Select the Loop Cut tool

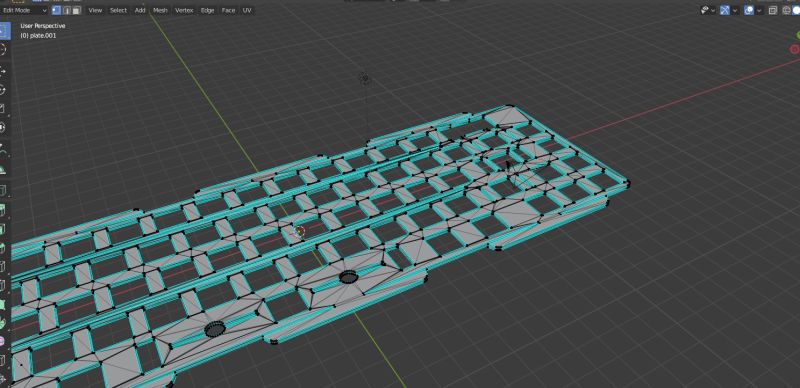3,267
